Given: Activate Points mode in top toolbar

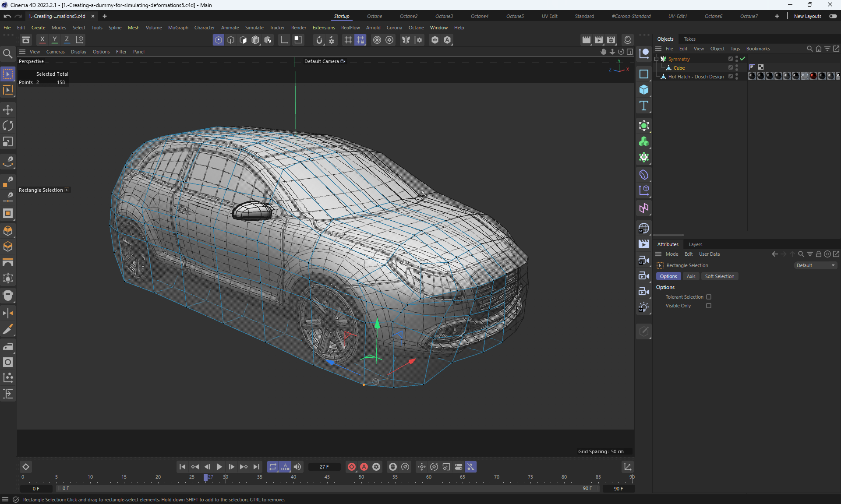Looking at the screenshot, I should tap(218, 40).
